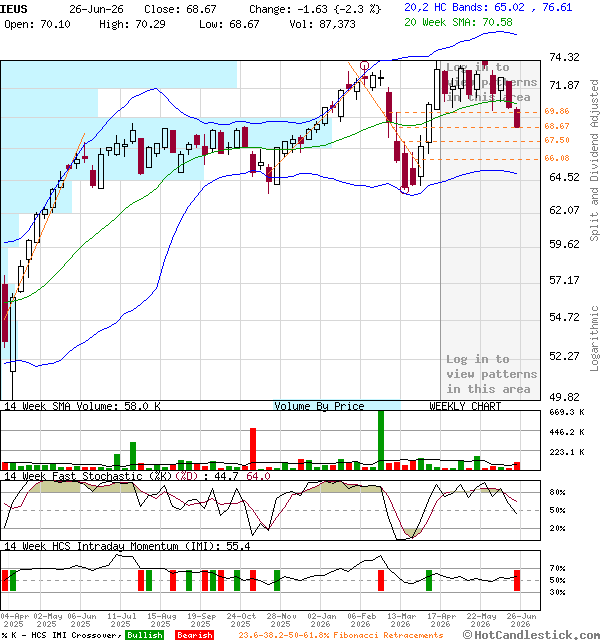600x640 pixels.
Task: Click the 02-Jan 2026 date label
Action: click(322, 620)
